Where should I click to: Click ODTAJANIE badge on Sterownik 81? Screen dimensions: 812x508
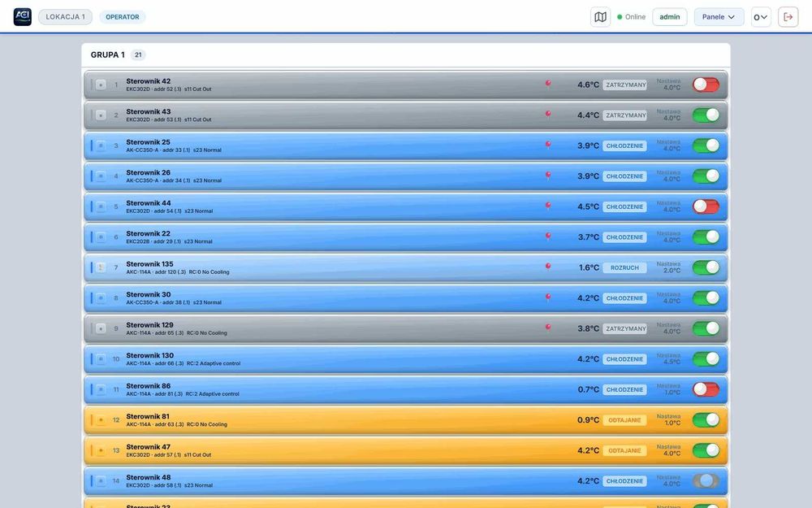(625, 420)
